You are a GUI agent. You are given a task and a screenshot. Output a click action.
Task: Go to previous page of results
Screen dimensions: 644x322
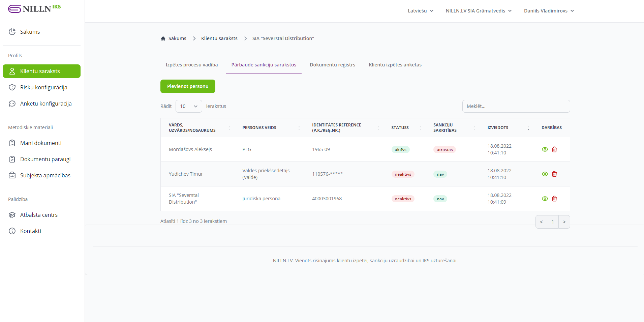pyautogui.click(x=541, y=222)
